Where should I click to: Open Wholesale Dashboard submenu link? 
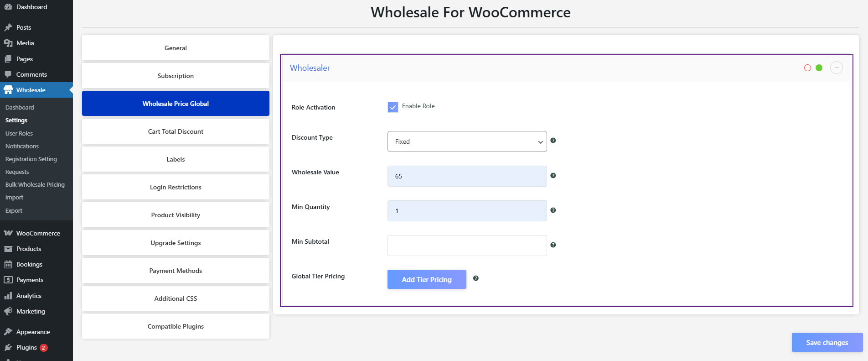coord(20,107)
